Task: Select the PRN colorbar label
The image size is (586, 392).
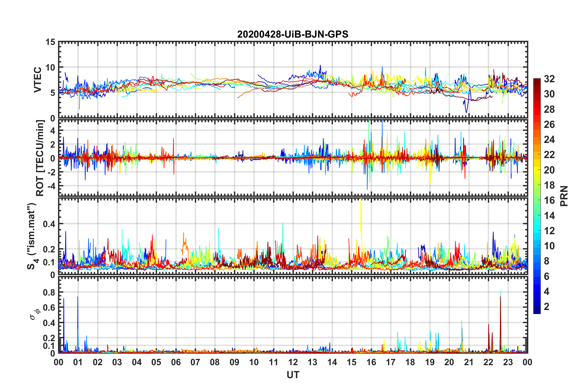Action: click(x=564, y=196)
